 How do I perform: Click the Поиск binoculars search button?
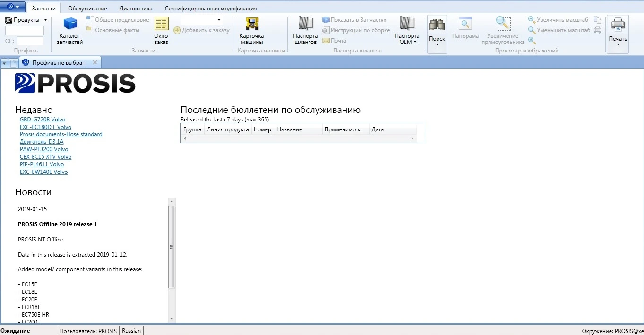pos(437,34)
